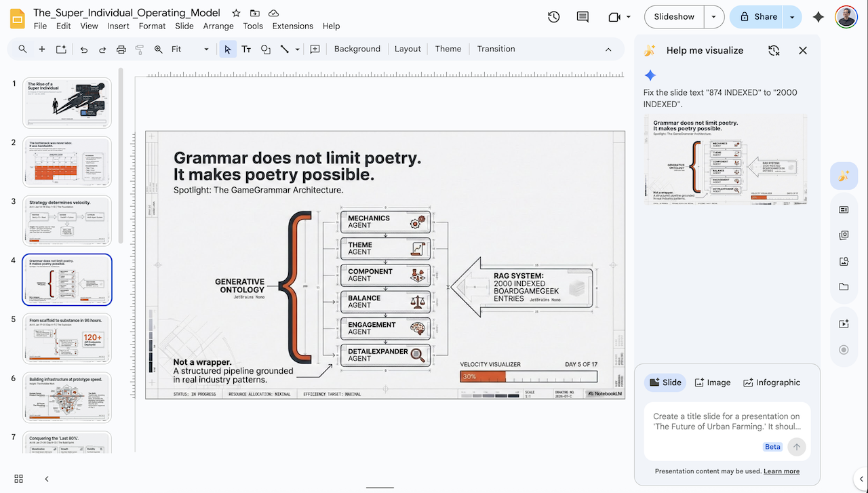Open the Extensions menu

click(x=292, y=26)
